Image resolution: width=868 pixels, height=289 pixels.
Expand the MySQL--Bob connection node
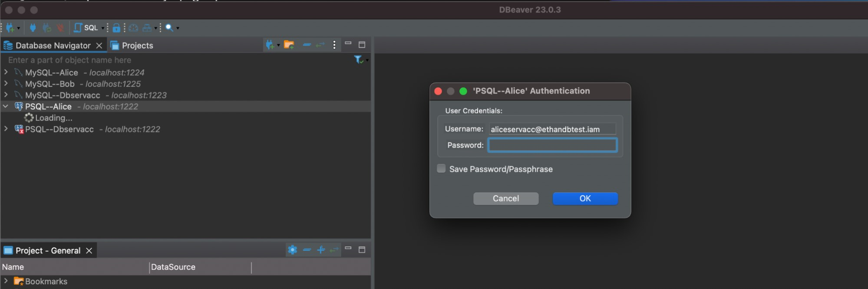(x=6, y=83)
